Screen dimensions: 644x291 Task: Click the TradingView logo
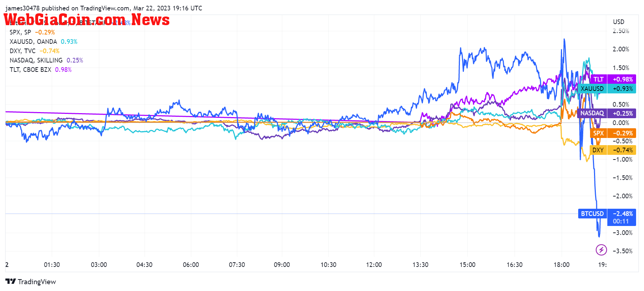[31, 282]
